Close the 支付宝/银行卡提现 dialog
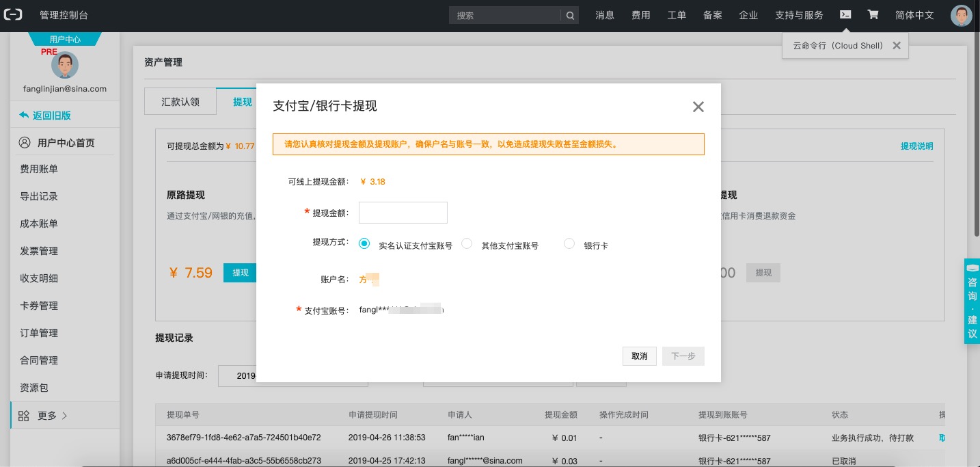The image size is (980, 467). (698, 107)
